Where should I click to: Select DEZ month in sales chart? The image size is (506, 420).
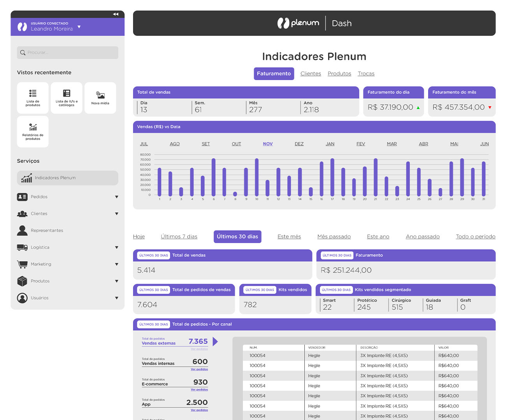[299, 144]
